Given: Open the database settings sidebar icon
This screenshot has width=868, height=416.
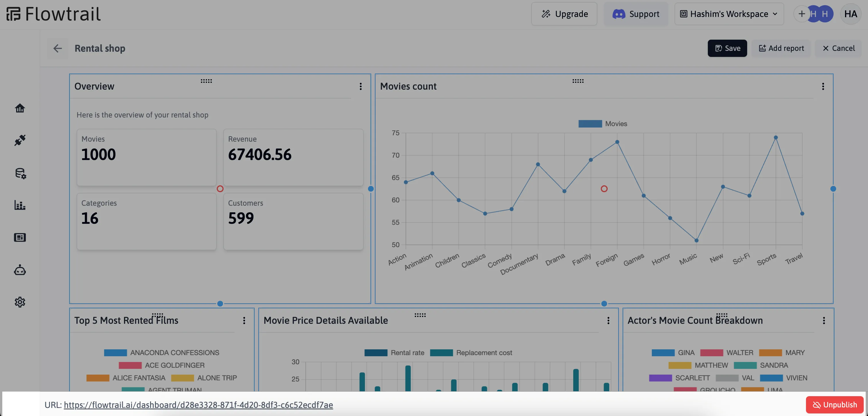Looking at the screenshot, I should tap(20, 173).
